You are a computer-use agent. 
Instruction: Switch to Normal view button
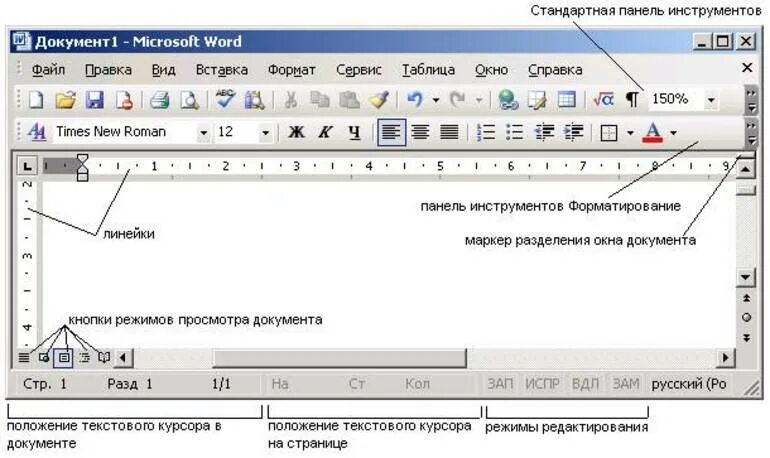(x=24, y=357)
